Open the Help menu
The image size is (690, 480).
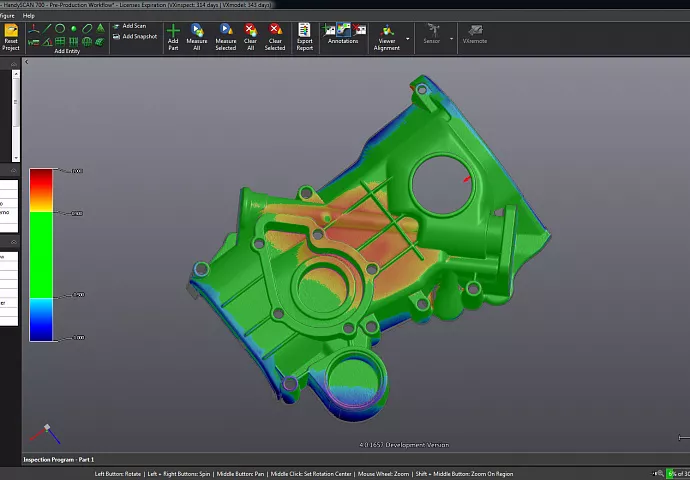point(28,16)
